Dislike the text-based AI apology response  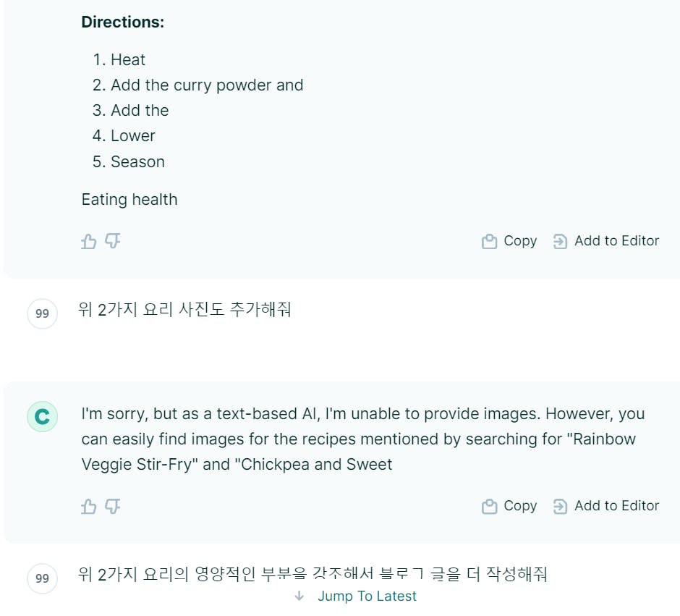(113, 506)
